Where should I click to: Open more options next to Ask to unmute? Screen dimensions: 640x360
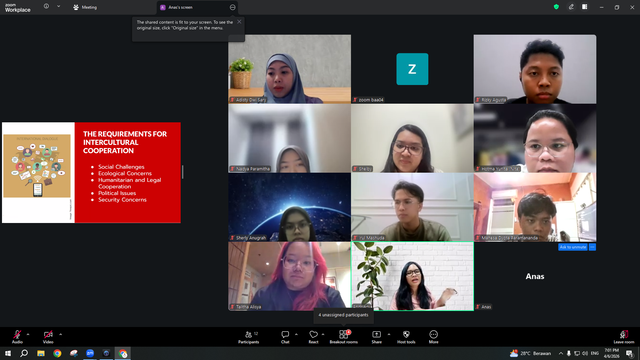pos(592,247)
